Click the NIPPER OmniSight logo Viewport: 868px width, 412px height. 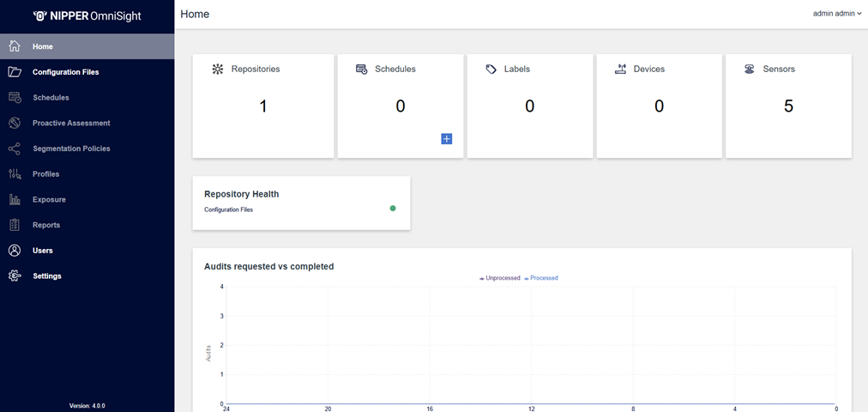tap(87, 15)
